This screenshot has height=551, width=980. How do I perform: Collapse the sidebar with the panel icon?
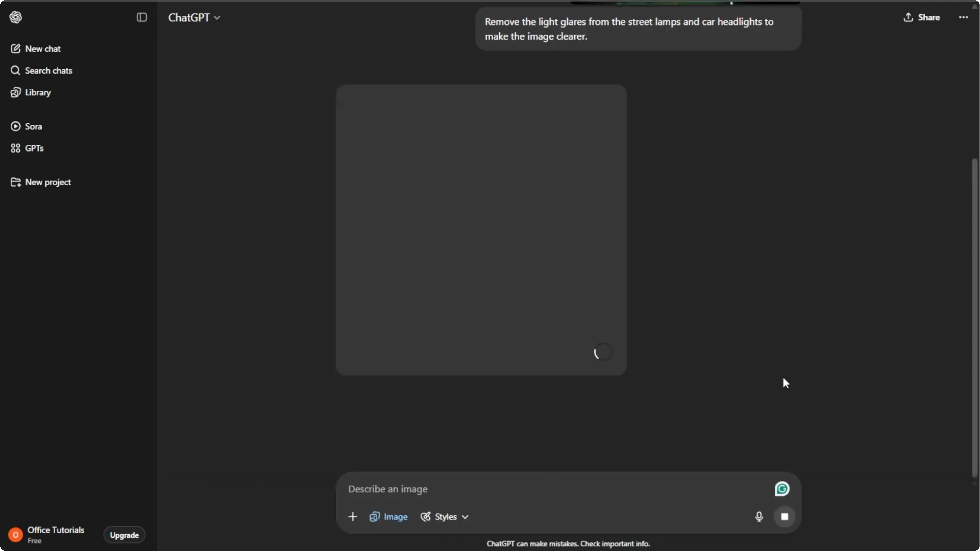[141, 17]
